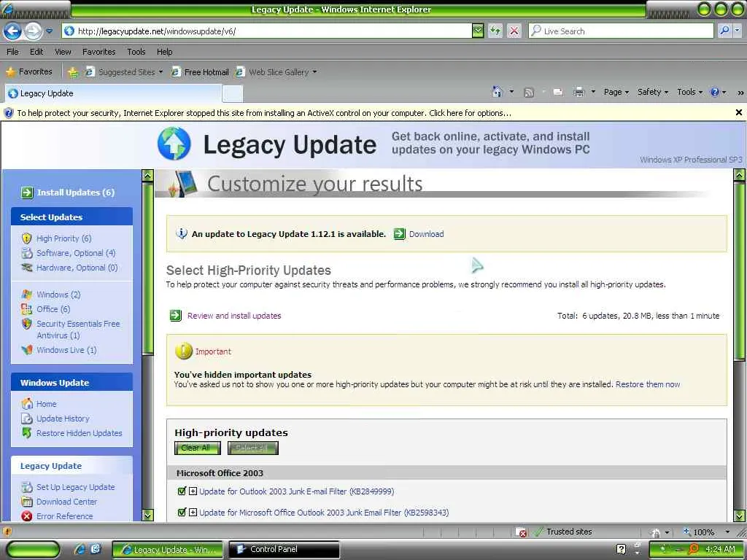Open the address bar URL dropdown

coord(478,31)
